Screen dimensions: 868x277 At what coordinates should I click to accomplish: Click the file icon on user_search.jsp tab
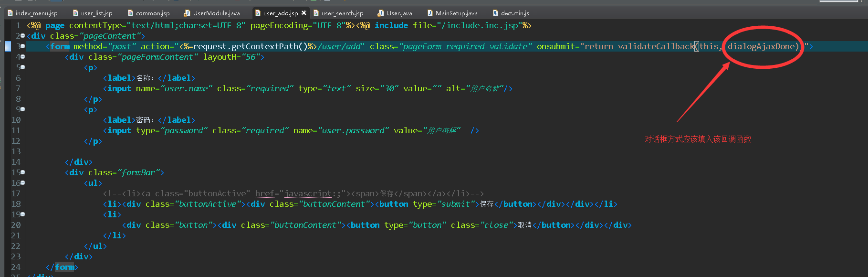(x=316, y=13)
